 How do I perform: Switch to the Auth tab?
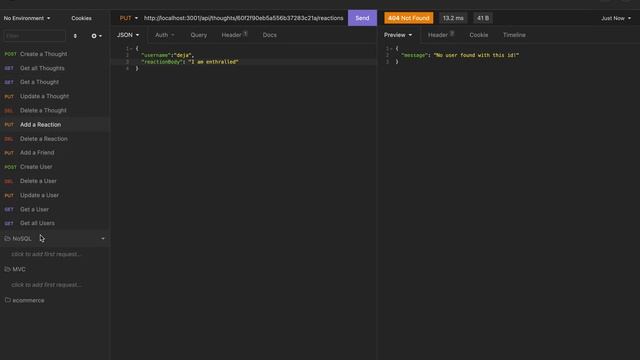[x=164, y=35]
